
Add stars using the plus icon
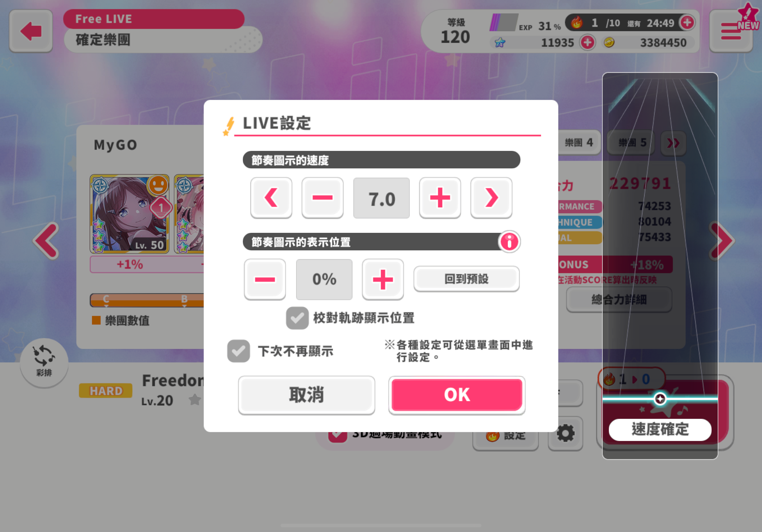point(588,42)
